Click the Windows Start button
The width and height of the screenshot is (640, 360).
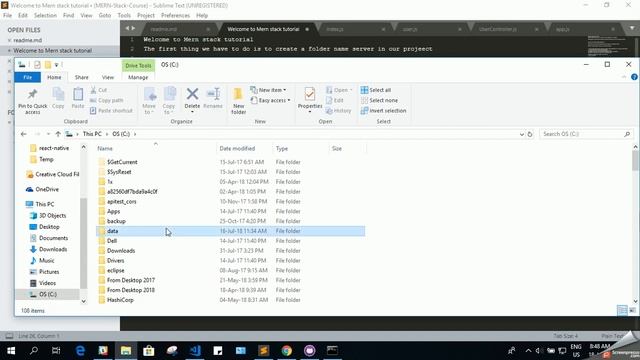pos(11,351)
